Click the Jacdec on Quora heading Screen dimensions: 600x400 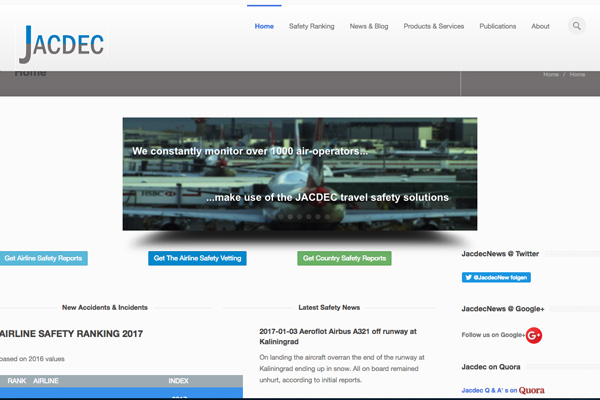491,367
